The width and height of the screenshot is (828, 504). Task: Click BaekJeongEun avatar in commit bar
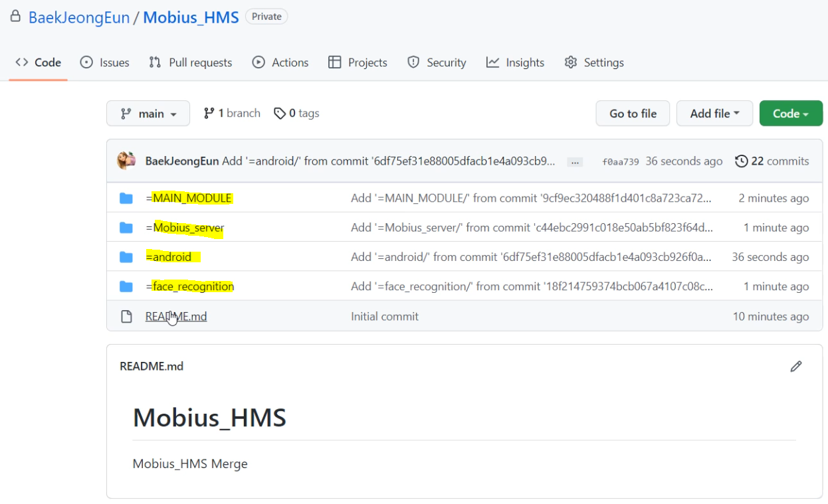click(126, 161)
